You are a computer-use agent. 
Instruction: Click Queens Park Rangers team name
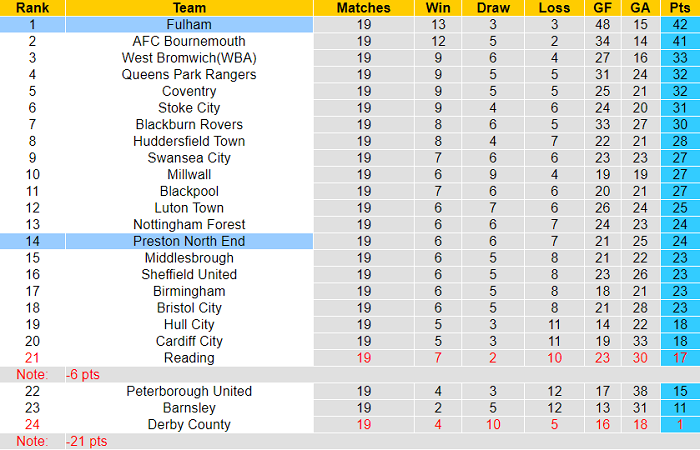click(x=189, y=74)
